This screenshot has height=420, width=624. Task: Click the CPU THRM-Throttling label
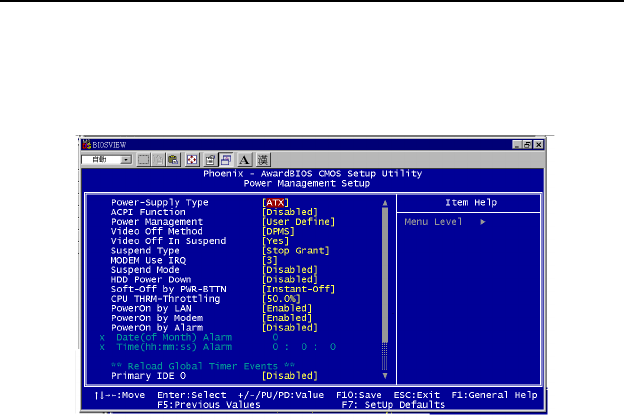point(166,299)
